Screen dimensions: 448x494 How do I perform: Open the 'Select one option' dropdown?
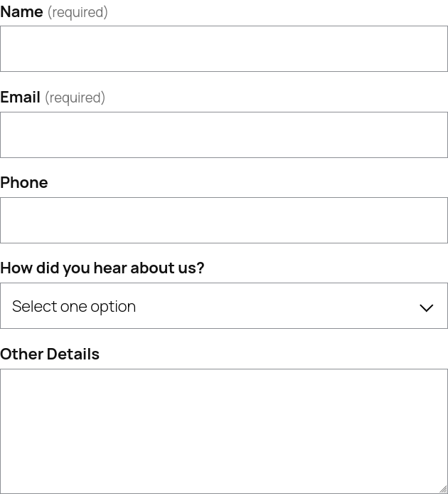(x=224, y=306)
